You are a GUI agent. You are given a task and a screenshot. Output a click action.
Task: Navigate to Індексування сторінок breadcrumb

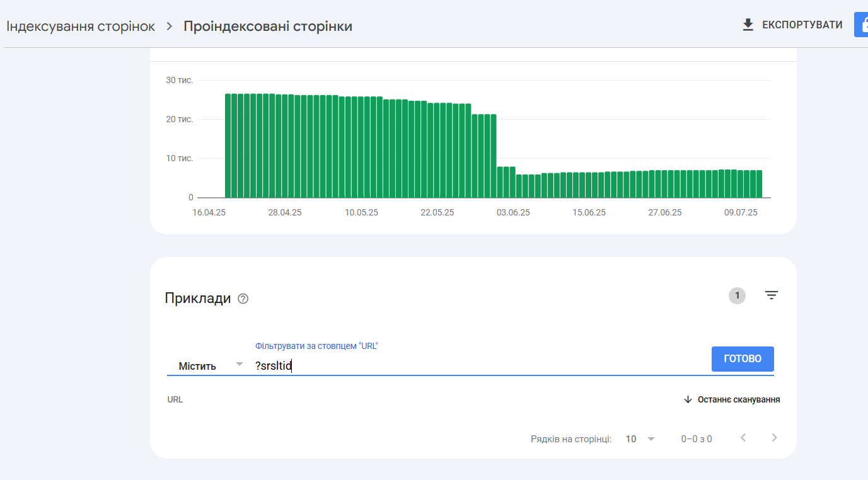point(81,26)
